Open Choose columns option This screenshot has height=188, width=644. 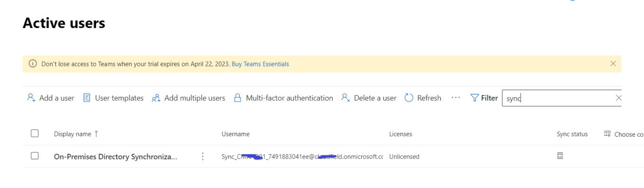(x=624, y=134)
